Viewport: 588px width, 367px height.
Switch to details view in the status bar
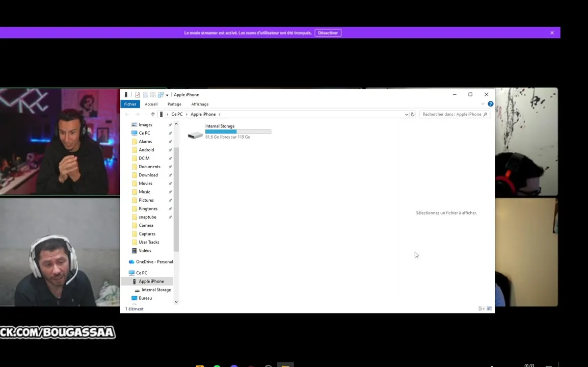coord(482,308)
